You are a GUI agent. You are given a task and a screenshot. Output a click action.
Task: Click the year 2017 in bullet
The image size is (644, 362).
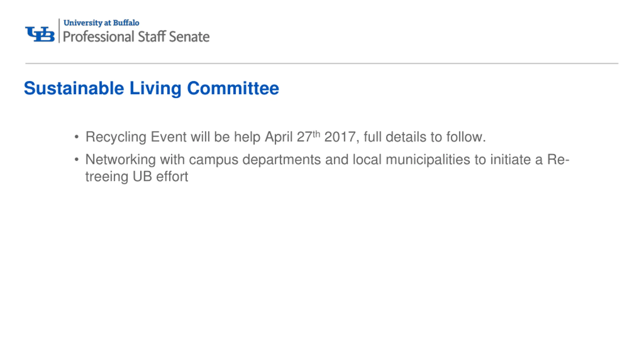(340, 137)
